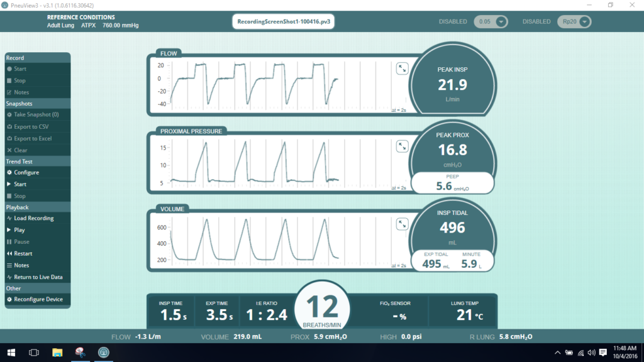Return to Live Data
644x362 pixels.
(37, 277)
